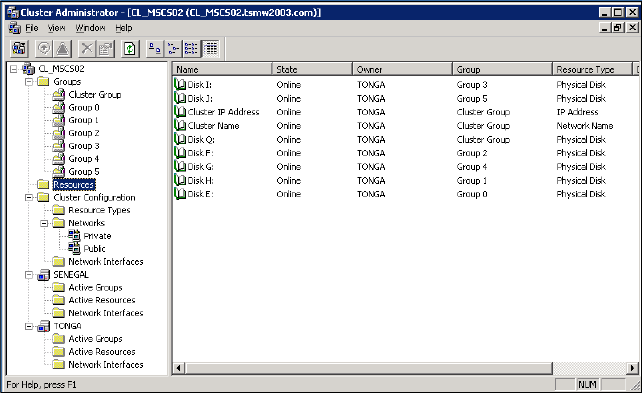Image resolution: width=642 pixels, height=393 pixels.
Task: Select Group 3 in the tree
Action: 84,146
